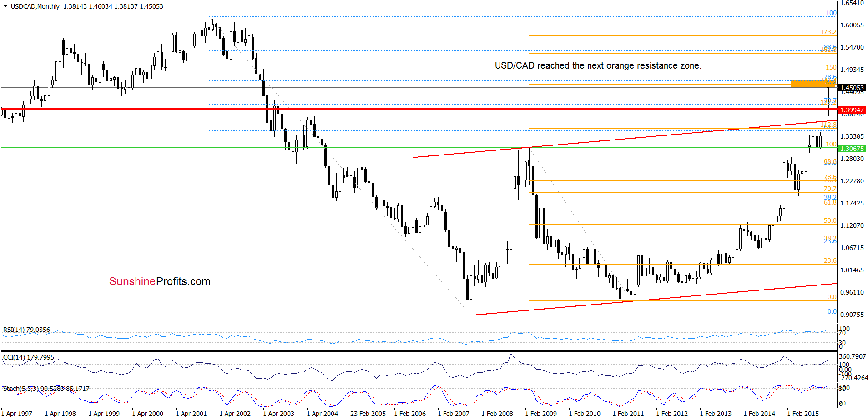
Task: Click the 1 Apr 2001 date label
Action: click(x=192, y=414)
